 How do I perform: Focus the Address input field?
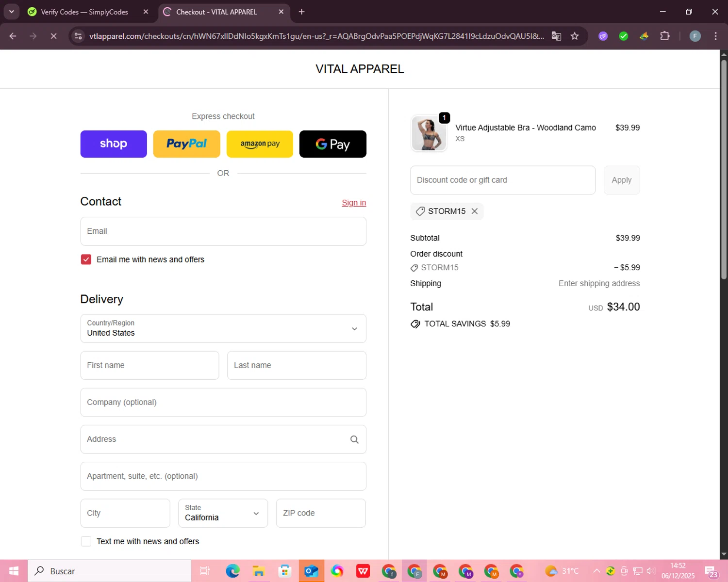click(x=223, y=439)
